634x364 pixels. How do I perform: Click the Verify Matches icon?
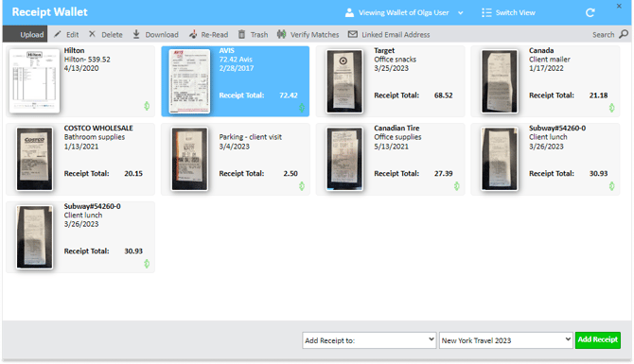tap(281, 34)
